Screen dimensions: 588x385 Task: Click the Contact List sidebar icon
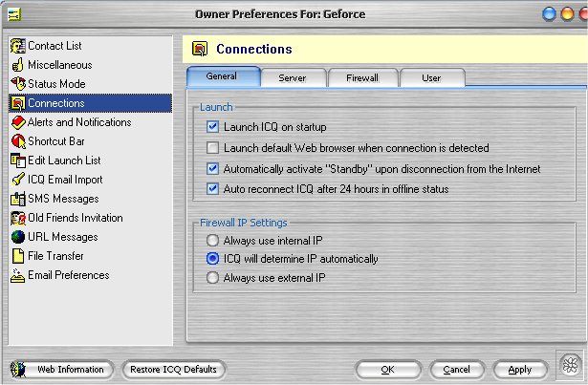17,46
